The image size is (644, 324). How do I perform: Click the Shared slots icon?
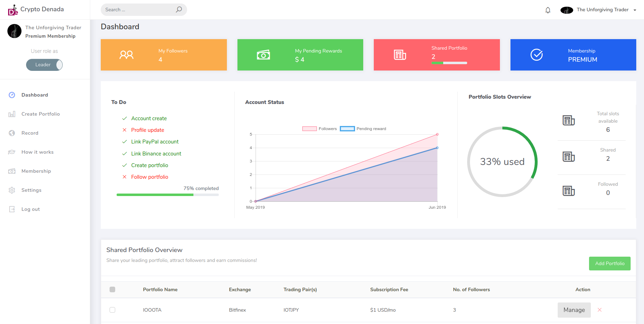click(x=569, y=157)
